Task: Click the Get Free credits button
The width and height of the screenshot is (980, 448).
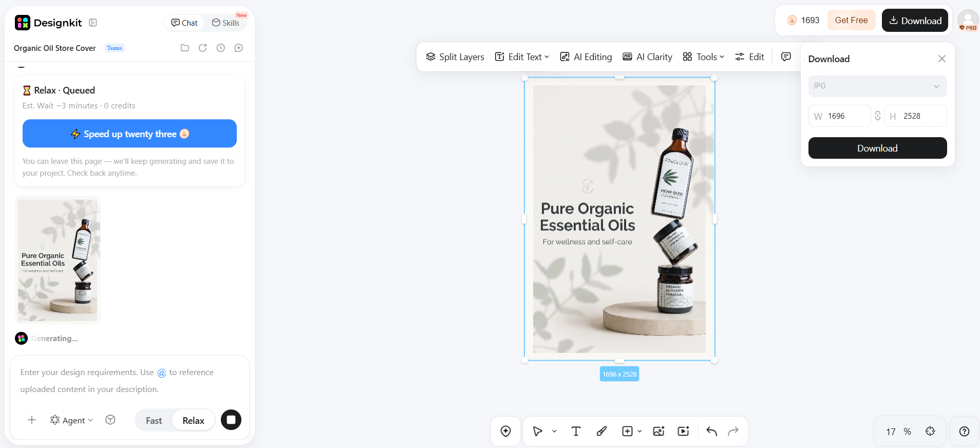Action: coord(851,20)
